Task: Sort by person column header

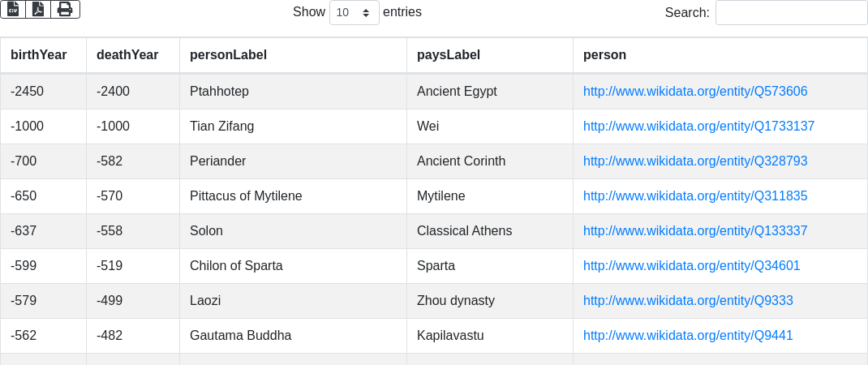Action: pyautogui.click(x=604, y=55)
